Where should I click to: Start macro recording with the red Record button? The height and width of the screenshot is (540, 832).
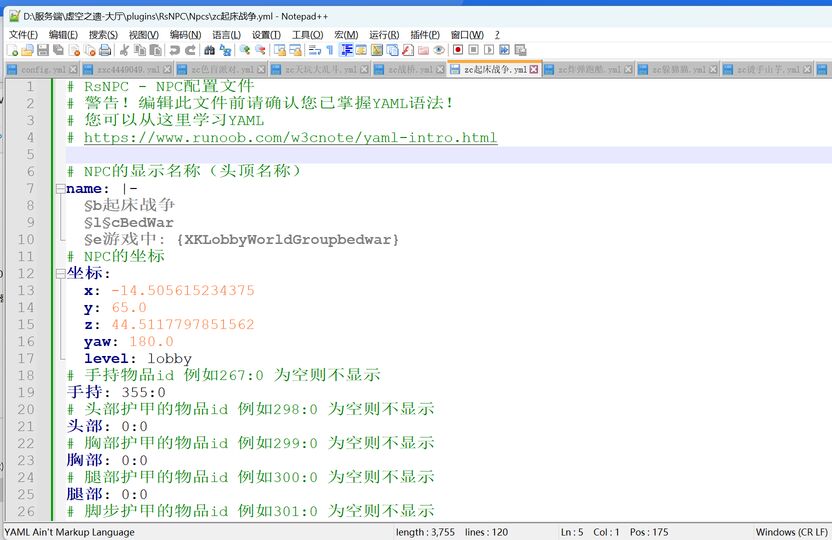pyautogui.click(x=458, y=50)
